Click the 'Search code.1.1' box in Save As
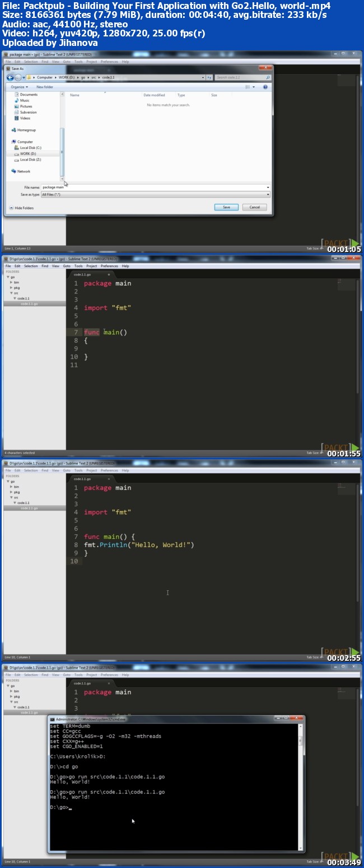 [242, 77]
